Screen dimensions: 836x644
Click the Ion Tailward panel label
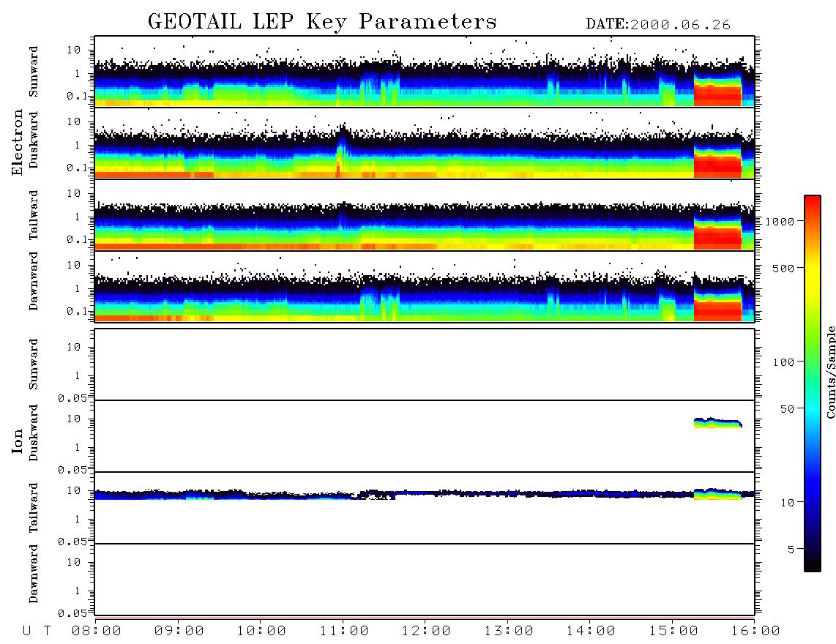(34, 508)
